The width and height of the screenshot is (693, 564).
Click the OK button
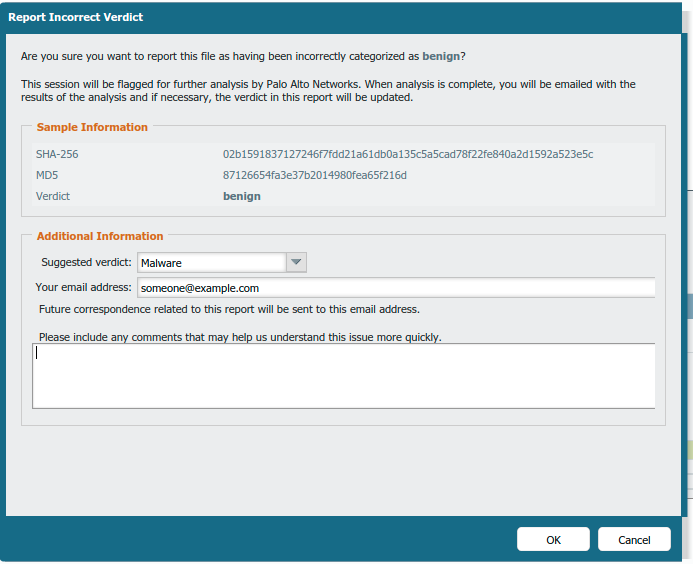553,540
